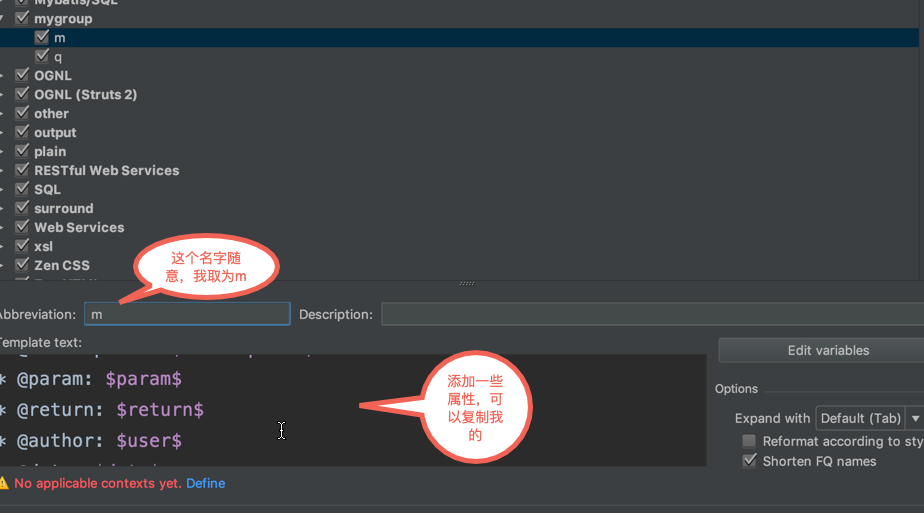Click the Description input field
924x513 pixels.
[x=652, y=314]
